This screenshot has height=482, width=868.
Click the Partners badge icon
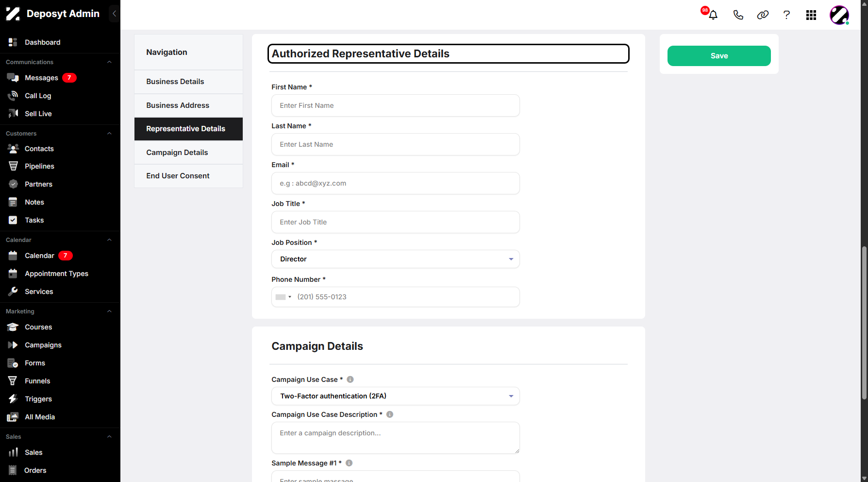pos(13,184)
